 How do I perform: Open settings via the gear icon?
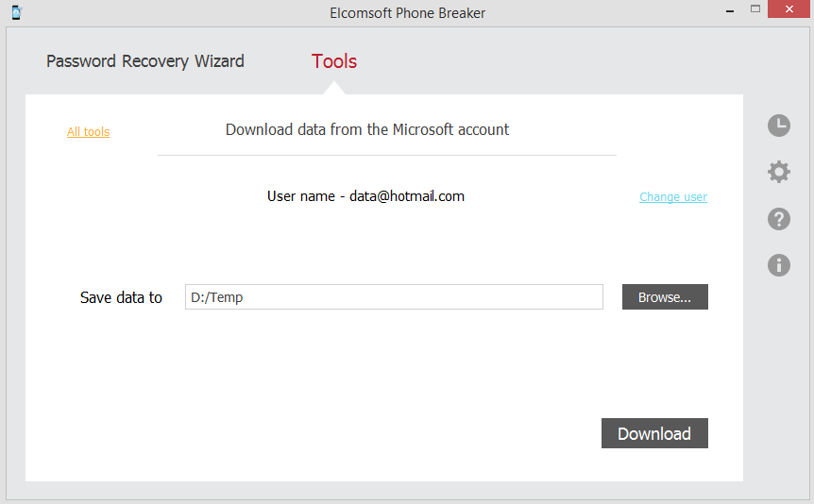[779, 172]
